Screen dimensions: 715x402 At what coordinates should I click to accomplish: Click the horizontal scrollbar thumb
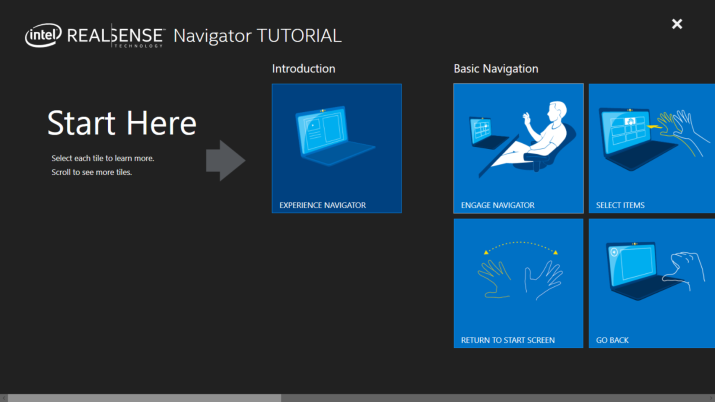click(145, 397)
